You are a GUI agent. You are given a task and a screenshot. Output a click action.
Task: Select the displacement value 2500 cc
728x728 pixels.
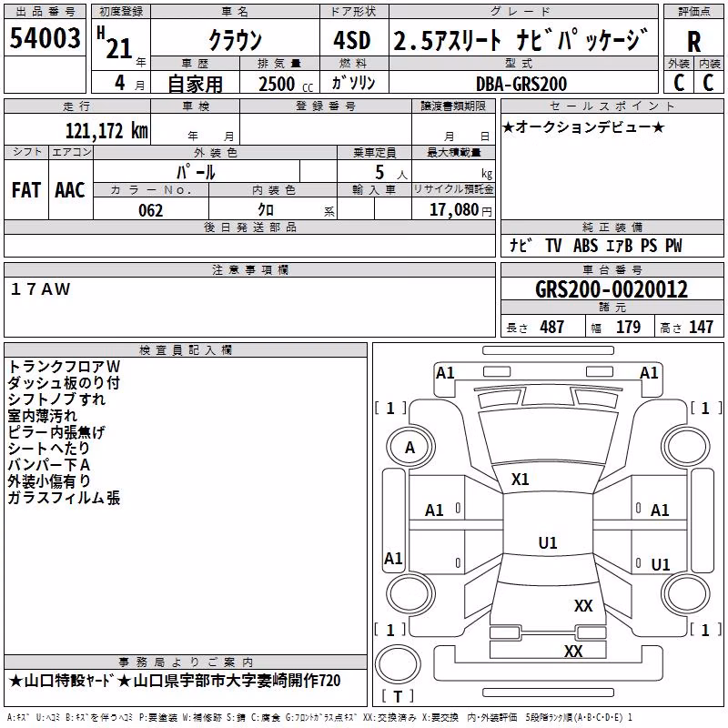point(286,84)
